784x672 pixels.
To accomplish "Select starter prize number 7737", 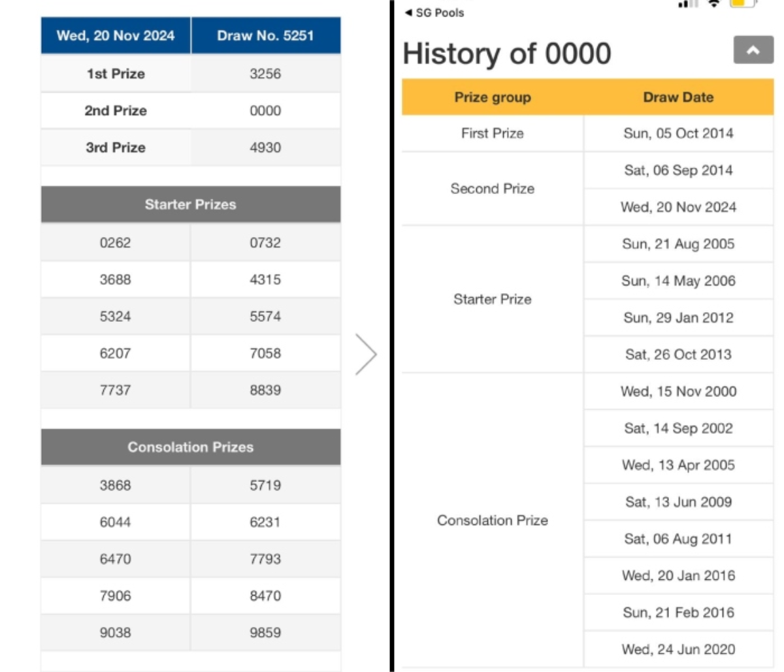I will click(x=116, y=390).
